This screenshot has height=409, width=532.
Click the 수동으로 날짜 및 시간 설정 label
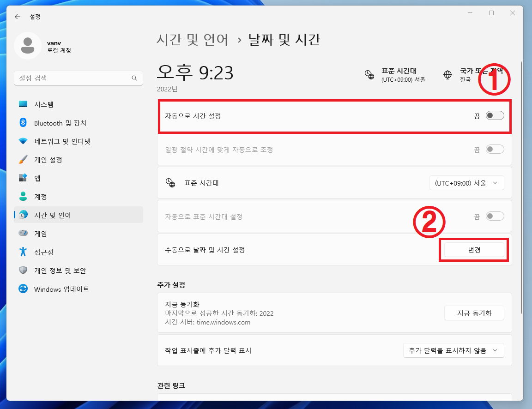(205, 250)
